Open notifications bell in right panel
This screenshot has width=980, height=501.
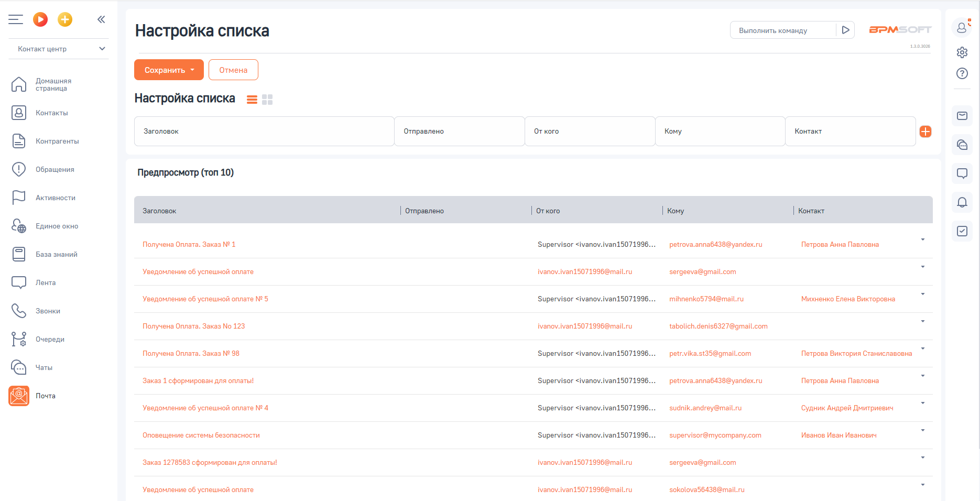tap(962, 202)
